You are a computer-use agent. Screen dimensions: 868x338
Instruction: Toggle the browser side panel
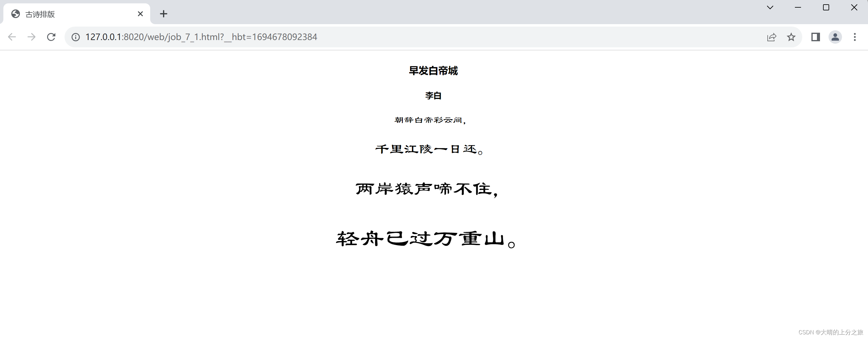tap(815, 37)
